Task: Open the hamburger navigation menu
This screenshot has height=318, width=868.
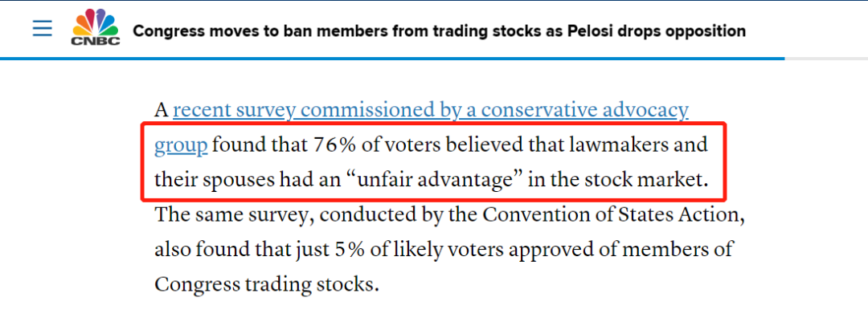Action: click(42, 29)
